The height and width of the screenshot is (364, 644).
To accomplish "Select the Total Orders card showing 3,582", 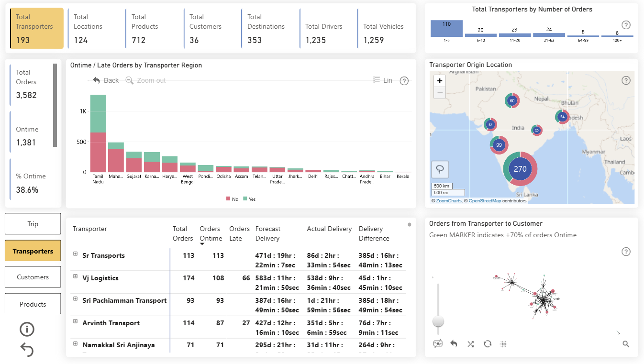I will [x=31, y=84].
